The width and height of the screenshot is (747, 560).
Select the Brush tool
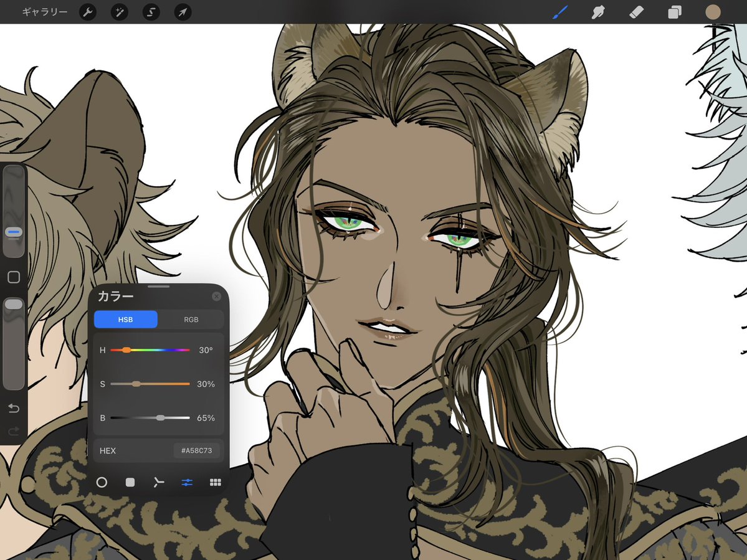(x=560, y=12)
